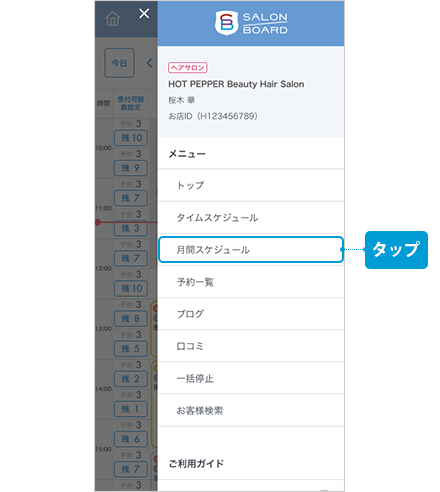The width and height of the screenshot is (440, 492).
Task: Click the 残 9 slot button
Action: [131, 168]
